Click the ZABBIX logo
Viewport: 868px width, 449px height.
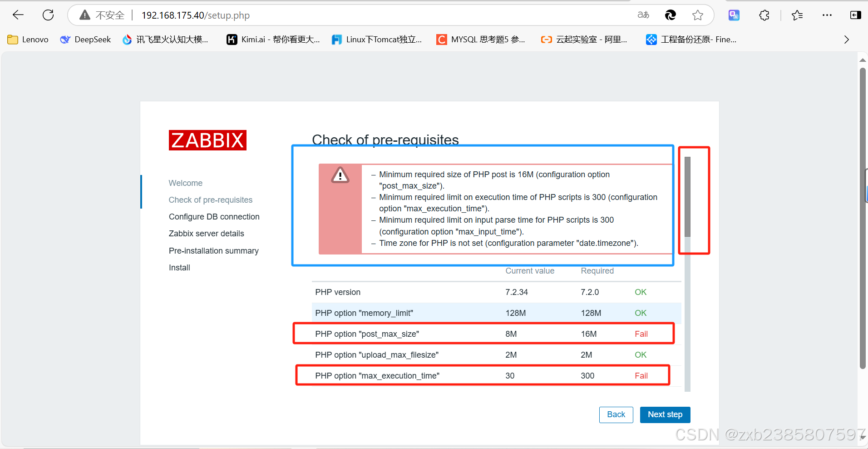tap(207, 140)
